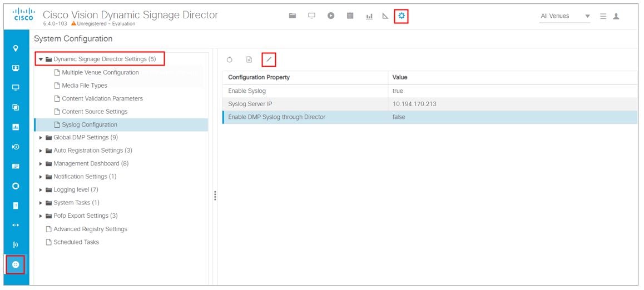This screenshot has width=644, height=290.
Task: Open Advanced Registry Settings
Action: tap(90, 229)
